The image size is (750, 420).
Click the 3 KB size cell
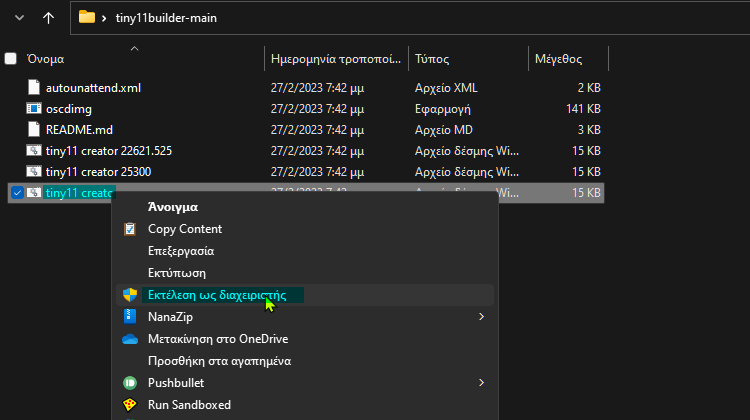point(589,130)
